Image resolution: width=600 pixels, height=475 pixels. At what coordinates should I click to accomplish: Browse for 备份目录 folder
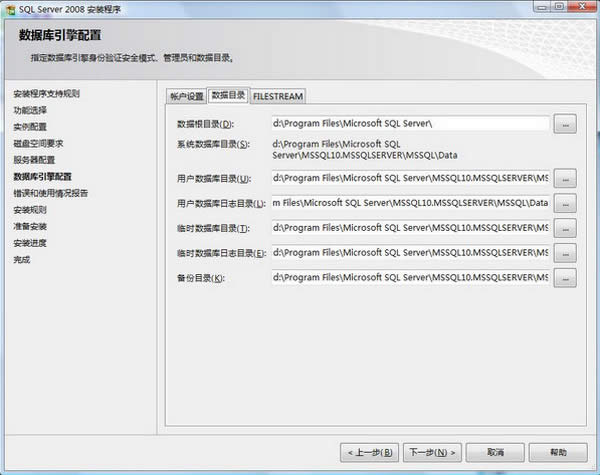coord(565,278)
